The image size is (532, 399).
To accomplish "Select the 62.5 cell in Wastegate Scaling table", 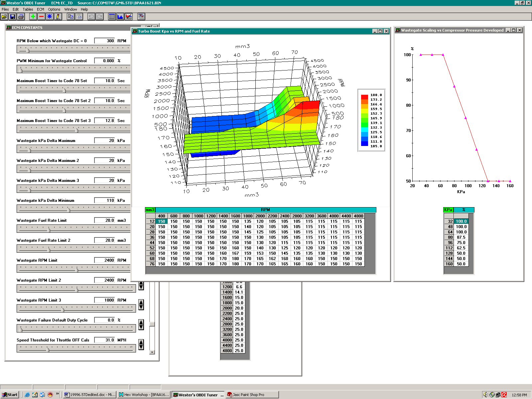I will pyautogui.click(x=461, y=248).
